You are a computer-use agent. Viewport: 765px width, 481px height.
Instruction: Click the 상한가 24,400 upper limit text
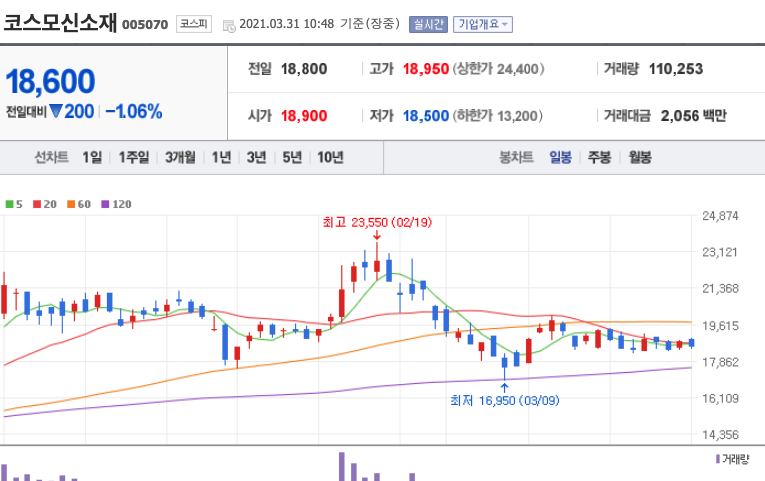tap(498, 69)
